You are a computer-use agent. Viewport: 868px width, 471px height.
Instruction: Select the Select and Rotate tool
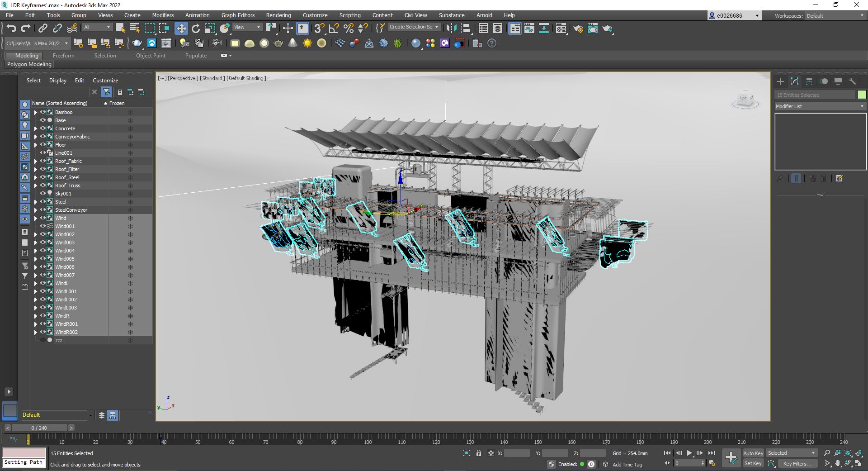(x=196, y=29)
